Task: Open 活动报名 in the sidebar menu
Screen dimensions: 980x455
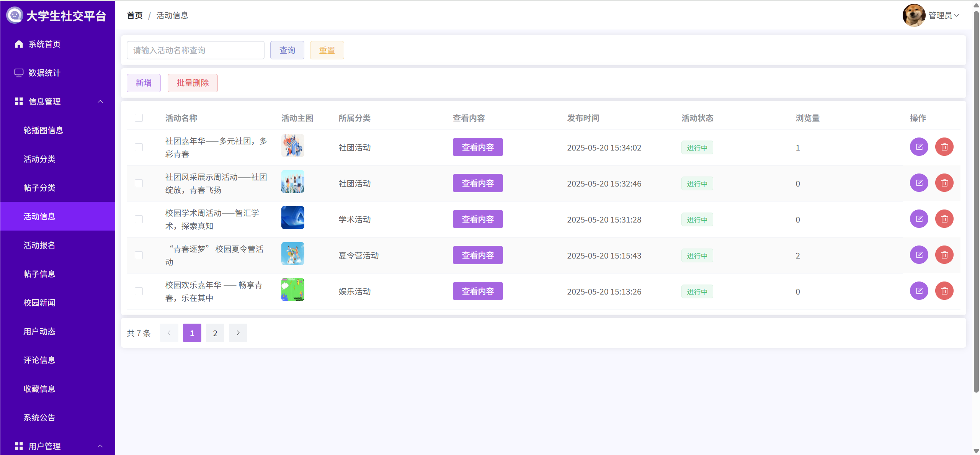Action: [39, 245]
